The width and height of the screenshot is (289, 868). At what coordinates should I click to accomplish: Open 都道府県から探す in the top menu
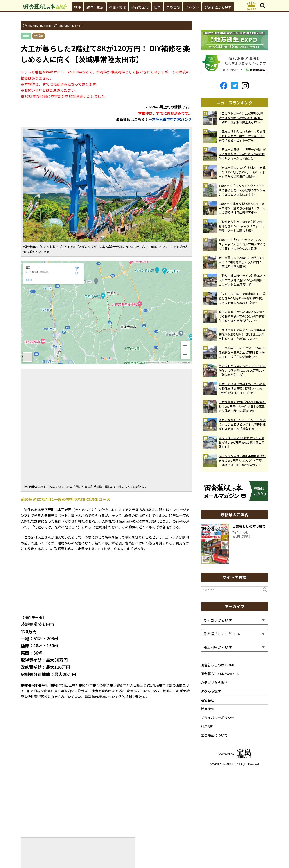(218, 7)
